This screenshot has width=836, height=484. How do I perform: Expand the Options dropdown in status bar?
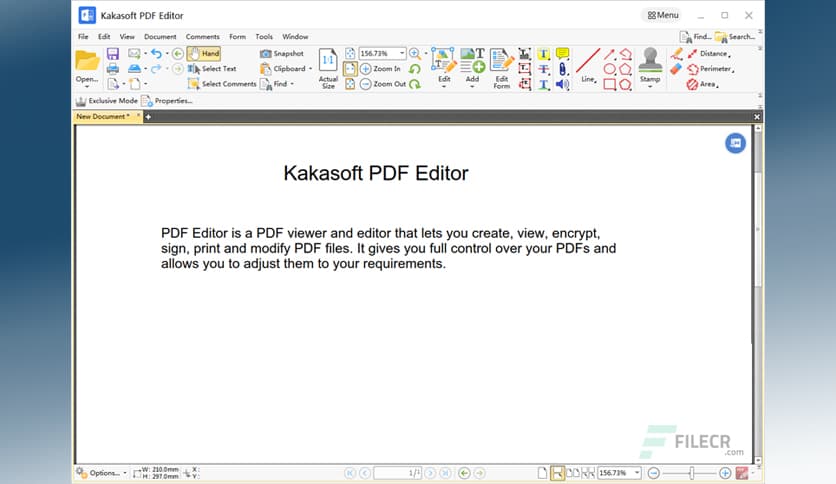pyautogui.click(x=125, y=473)
